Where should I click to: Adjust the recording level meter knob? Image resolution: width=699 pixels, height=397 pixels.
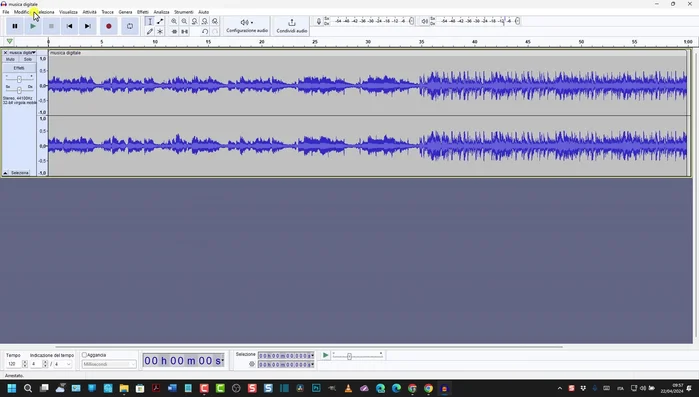pyautogui.click(x=411, y=21)
